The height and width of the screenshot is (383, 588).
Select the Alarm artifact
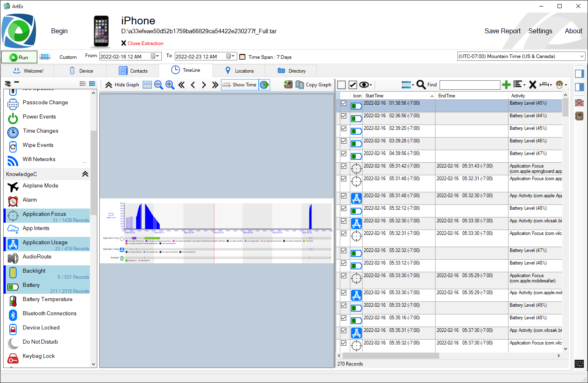(47, 200)
